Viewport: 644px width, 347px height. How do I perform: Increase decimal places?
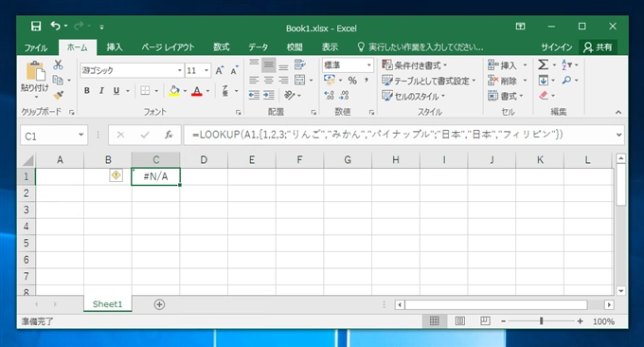pyautogui.click(x=329, y=96)
